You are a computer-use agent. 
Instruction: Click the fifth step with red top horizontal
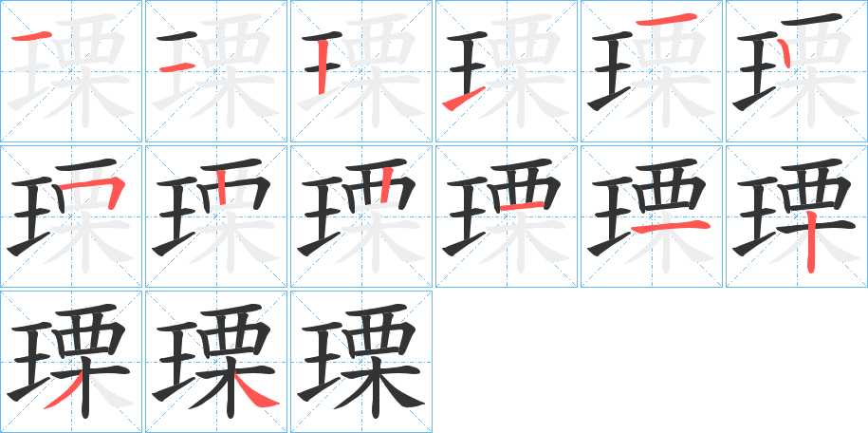pos(652,71)
